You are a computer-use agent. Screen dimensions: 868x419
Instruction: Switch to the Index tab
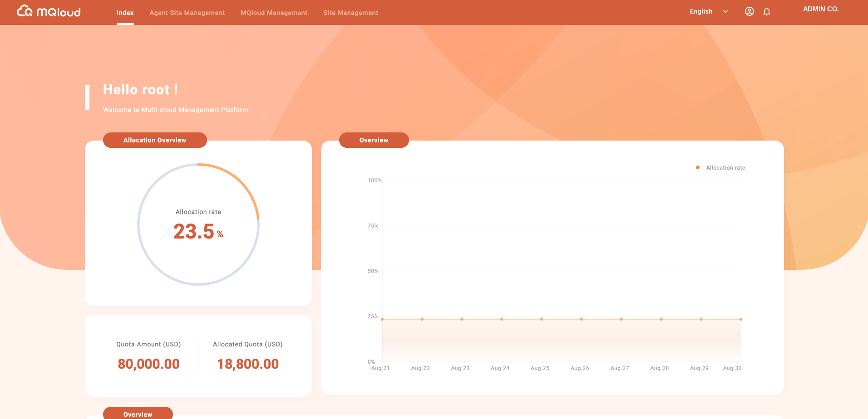tap(125, 13)
